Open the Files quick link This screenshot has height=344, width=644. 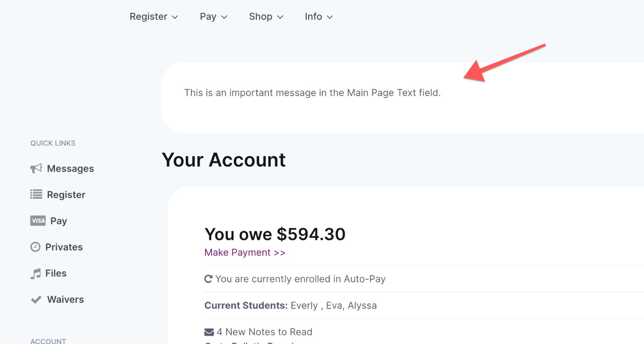coord(56,273)
